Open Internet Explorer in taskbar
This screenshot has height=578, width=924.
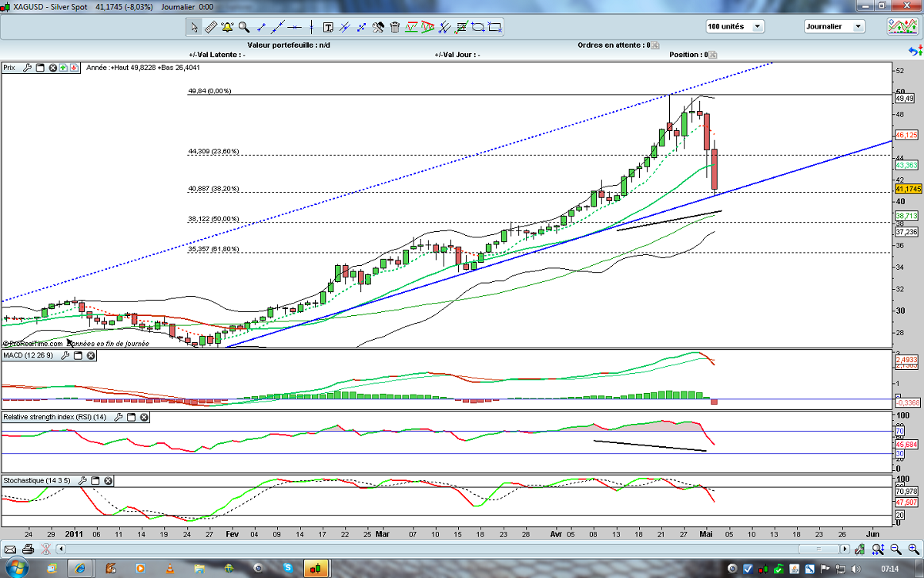tap(79, 569)
